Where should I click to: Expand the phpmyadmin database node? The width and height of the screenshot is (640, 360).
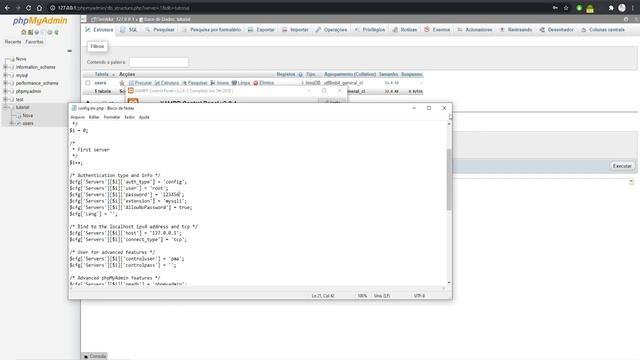[5, 91]
